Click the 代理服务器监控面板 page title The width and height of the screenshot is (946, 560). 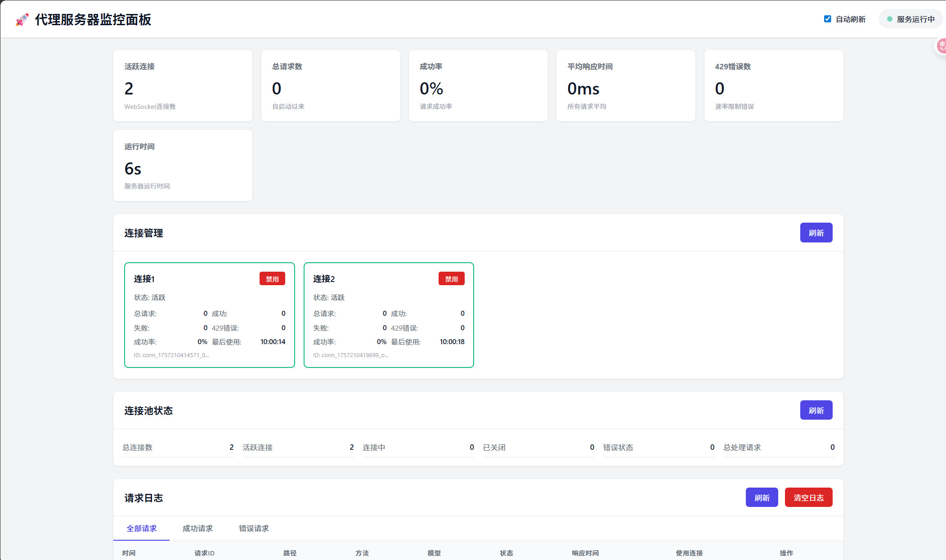[93, 20]
